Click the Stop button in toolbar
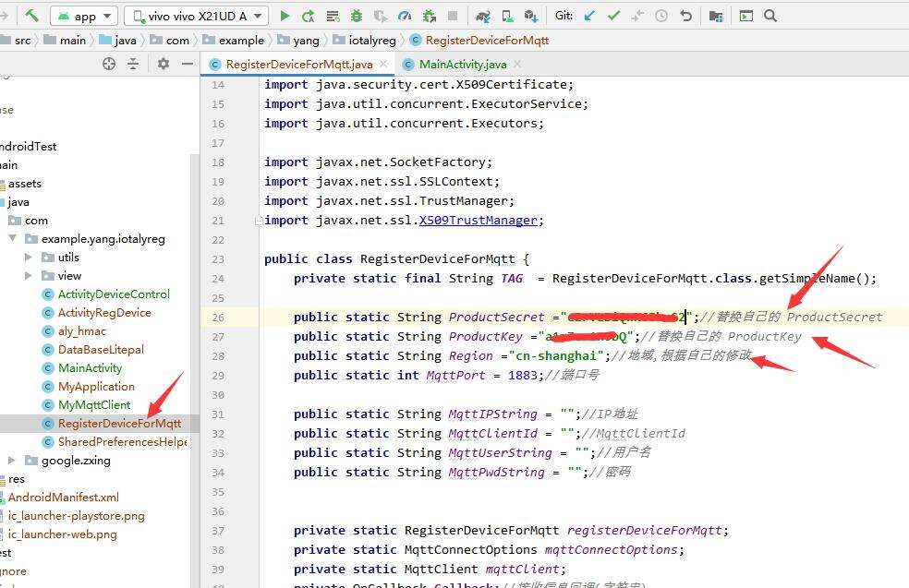 [453, 16]
